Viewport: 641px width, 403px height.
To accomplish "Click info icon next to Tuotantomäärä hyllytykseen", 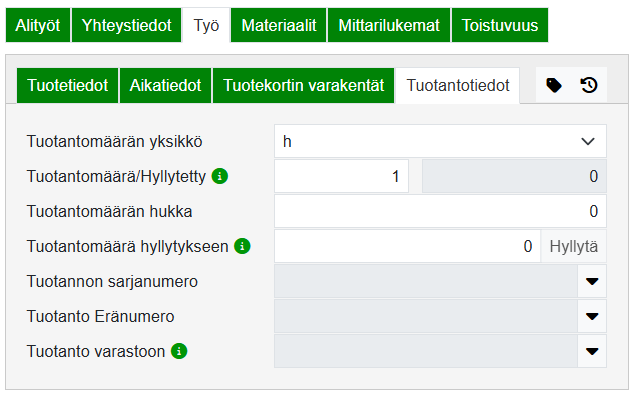I will click(242, 246).
